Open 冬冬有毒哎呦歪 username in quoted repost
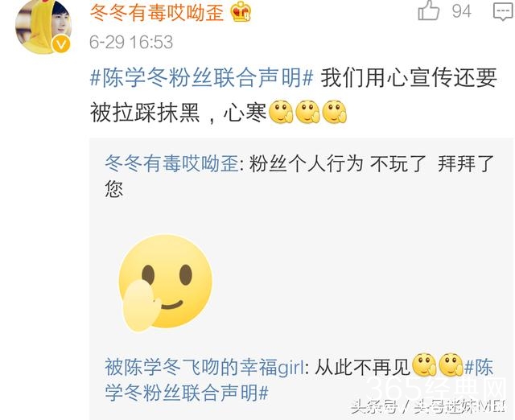The image size is (515, 420). (x=171, y=163)
